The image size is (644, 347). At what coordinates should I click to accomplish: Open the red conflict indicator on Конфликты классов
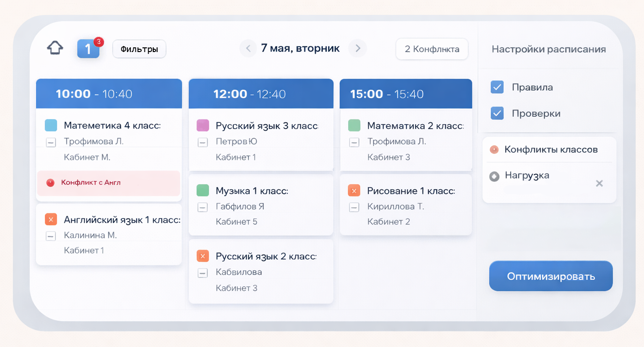(x=494, y=149)
